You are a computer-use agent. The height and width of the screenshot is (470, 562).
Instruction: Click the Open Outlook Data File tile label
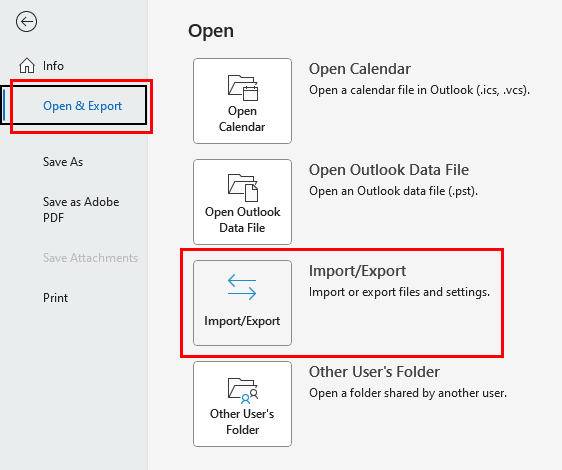click(x=243, y=220)
